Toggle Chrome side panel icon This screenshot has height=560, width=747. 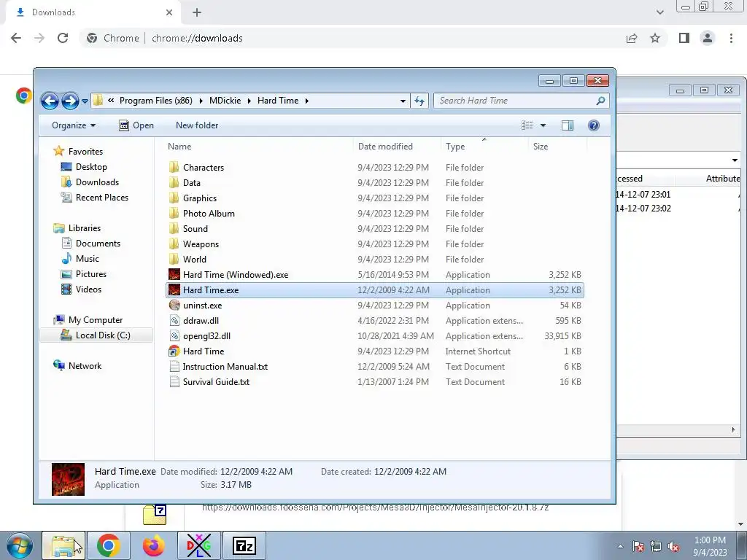(684, 38)
